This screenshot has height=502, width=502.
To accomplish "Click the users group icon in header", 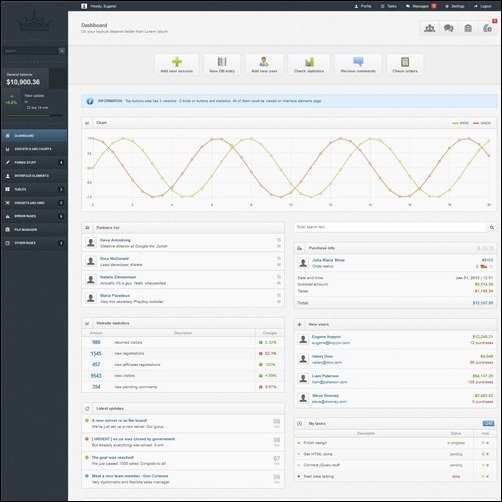I will pyautogui.click(x=429, y=28).
